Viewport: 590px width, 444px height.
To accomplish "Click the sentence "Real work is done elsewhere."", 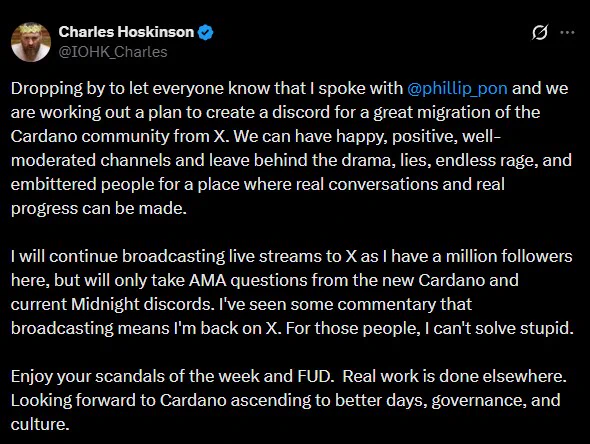I will (455, 376).
